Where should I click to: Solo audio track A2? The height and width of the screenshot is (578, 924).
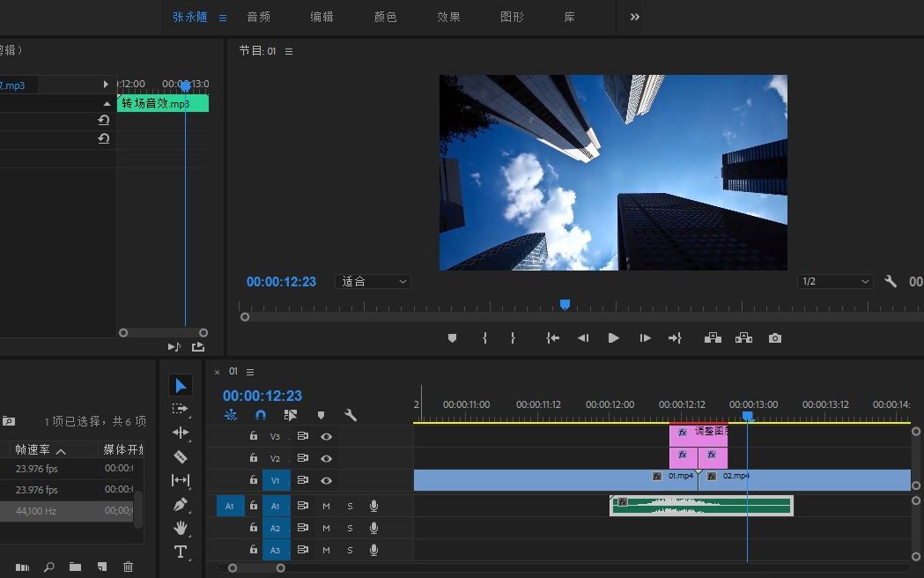tap(350, 529)
